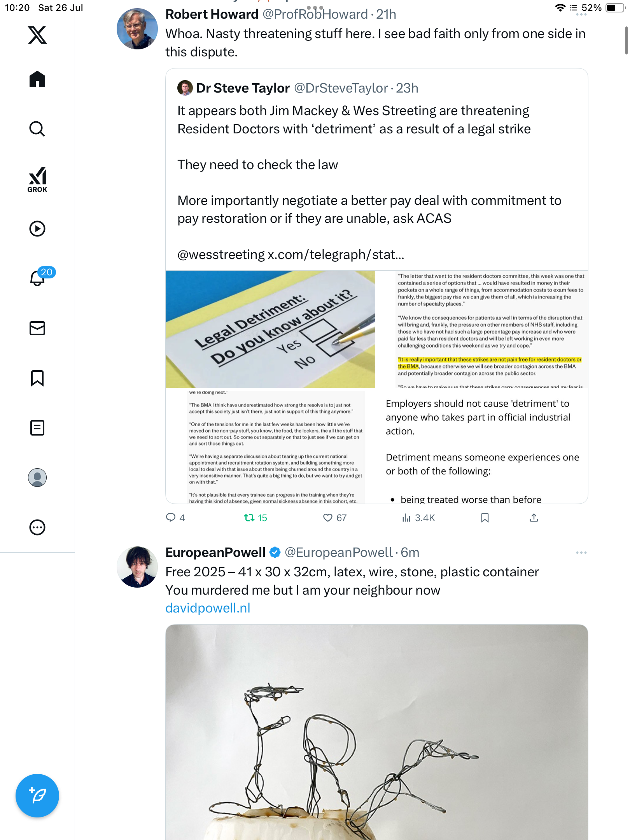Open the X home logo
The image size is (630, 840).
(37, 35)
